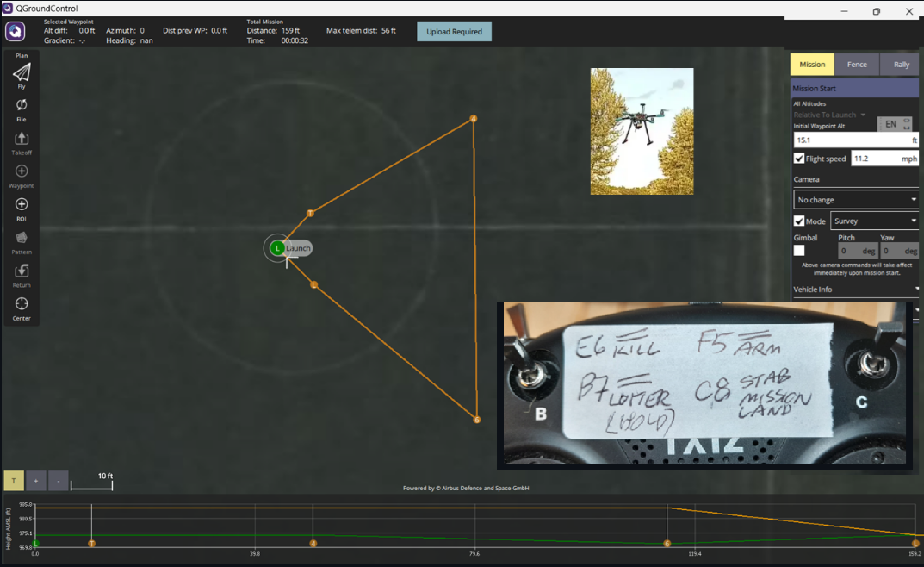Click the Upload Required button
This screenshot has height=567, width=924.
tap(454, 30)
